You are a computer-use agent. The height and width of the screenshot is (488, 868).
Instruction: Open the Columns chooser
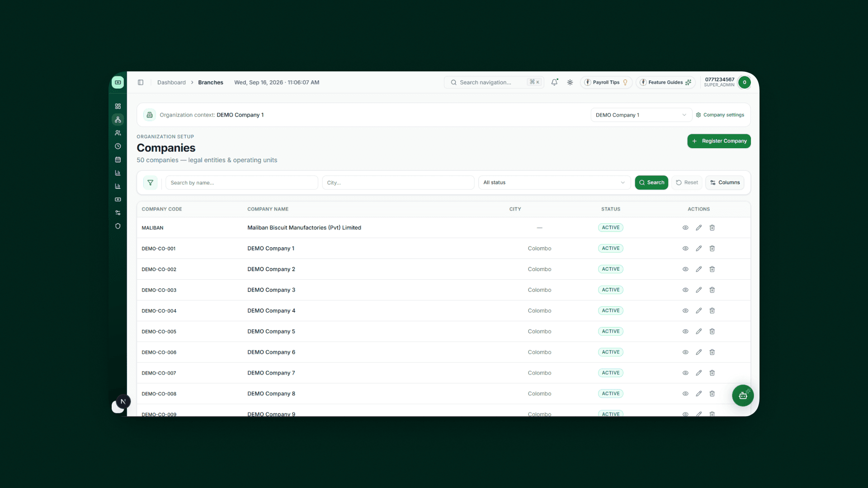[x=725, y=183]
